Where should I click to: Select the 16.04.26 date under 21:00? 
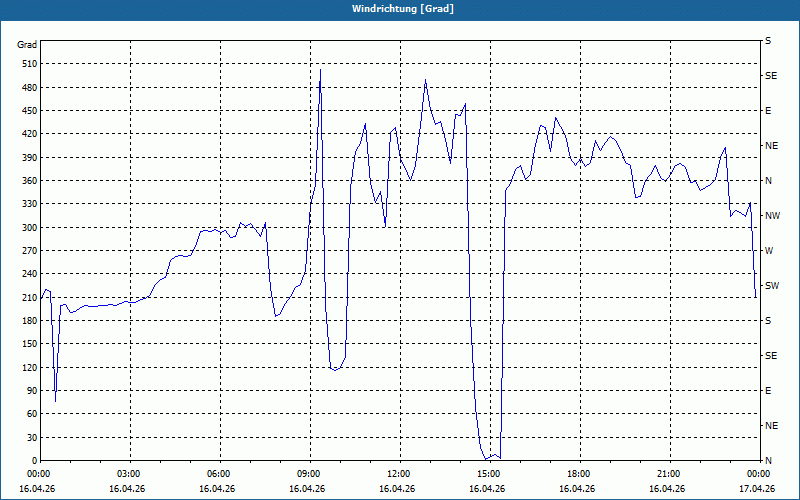[667, 489]
